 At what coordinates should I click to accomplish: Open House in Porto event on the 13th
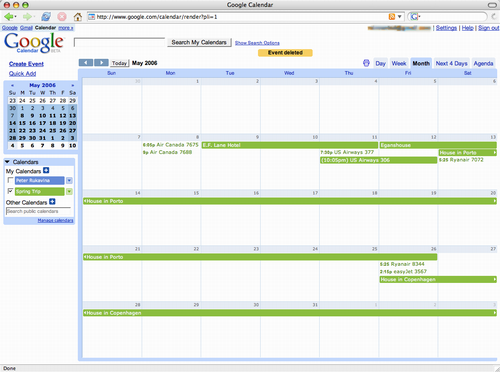pyautogui.click(x=468, y=153)
